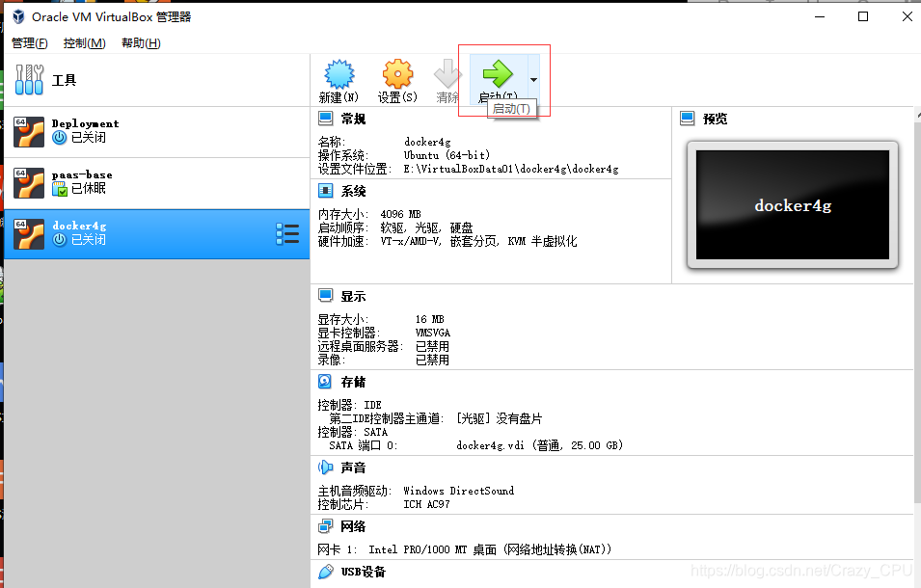Click the 预览 heading text
Image resolution: width=921 pixels, height=588 pixels.
[715, 119]
